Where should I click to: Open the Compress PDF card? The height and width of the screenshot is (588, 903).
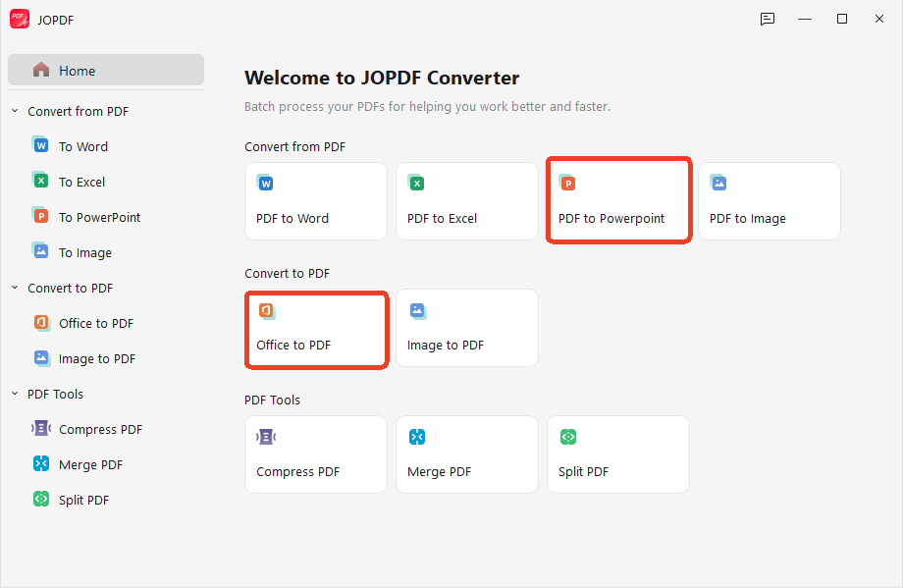tap(316, 454)
